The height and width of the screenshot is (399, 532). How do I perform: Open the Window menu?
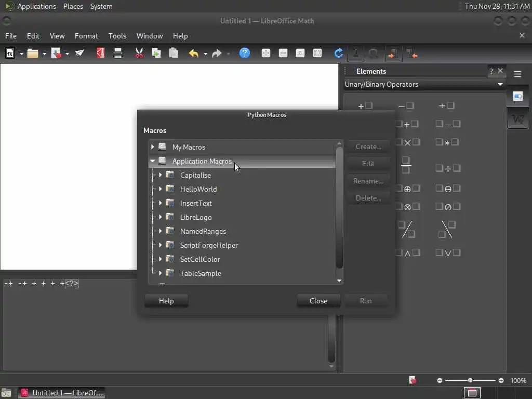point(150,36)
